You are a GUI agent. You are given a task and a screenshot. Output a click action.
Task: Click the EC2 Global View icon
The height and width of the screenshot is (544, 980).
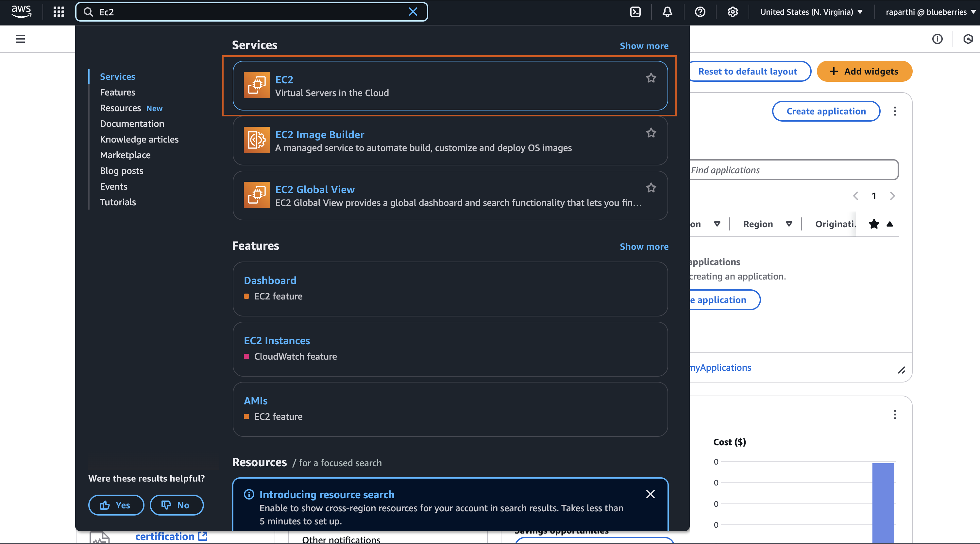point(257,195)
